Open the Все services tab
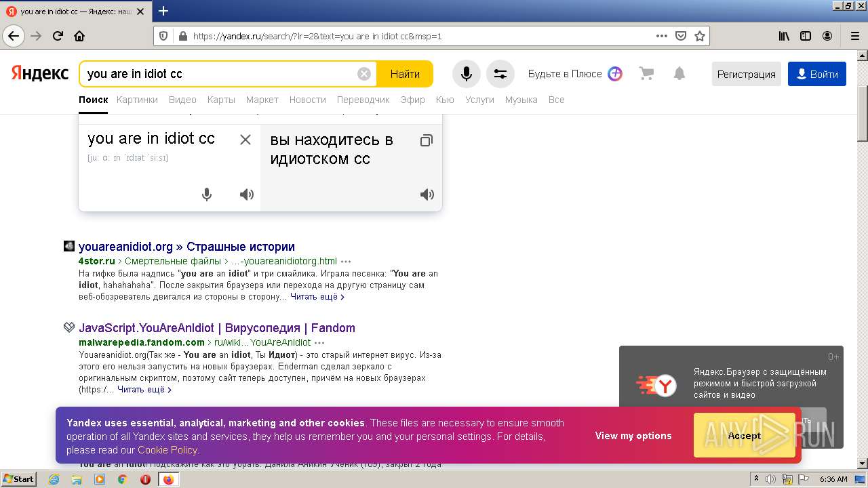 [556, 100]
